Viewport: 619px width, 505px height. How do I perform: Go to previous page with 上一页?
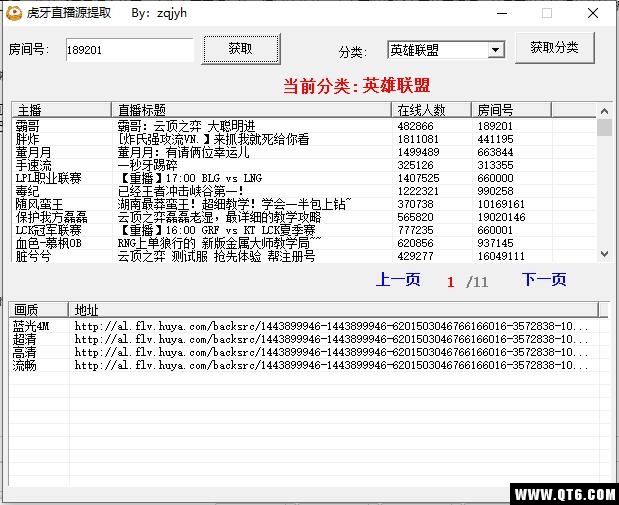[x=398, y=280]
